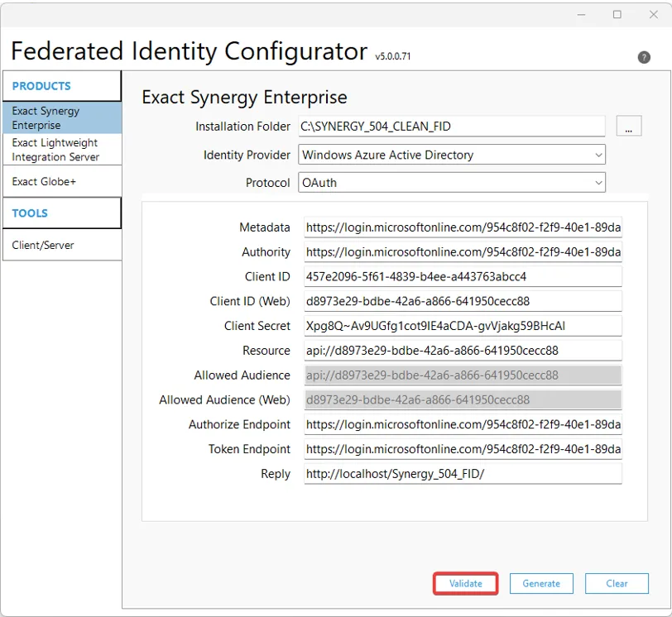Screen dimensions: 672x617
Task: Open the Client/Server tool
Action: [62, 245]
